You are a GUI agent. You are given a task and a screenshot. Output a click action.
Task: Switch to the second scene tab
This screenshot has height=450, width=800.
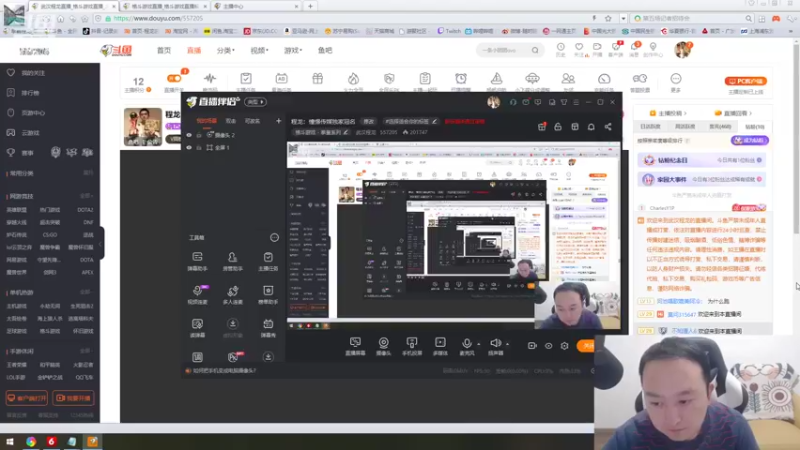coord(231,121)
